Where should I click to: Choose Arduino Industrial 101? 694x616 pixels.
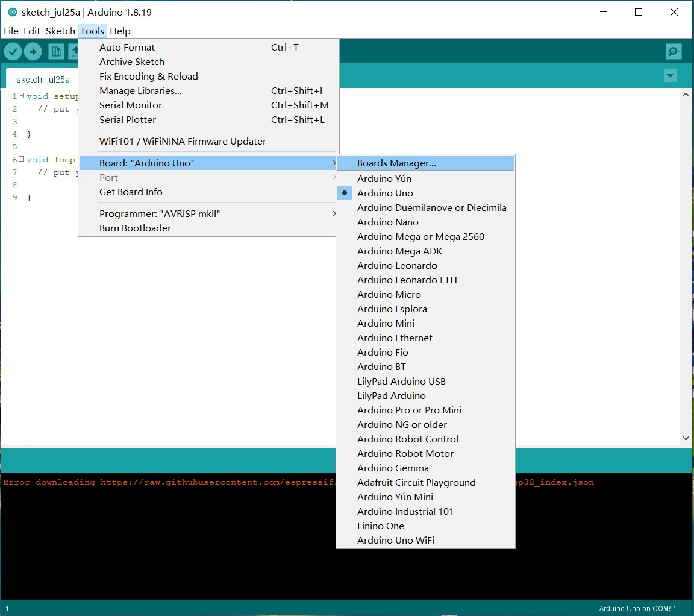pyautogui.click(x=425, y=512)
